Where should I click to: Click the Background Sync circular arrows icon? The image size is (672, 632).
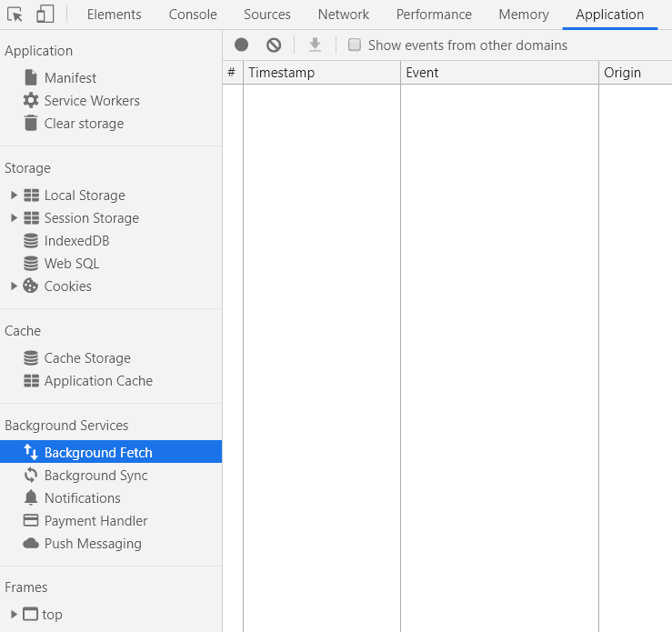[31, 475]
